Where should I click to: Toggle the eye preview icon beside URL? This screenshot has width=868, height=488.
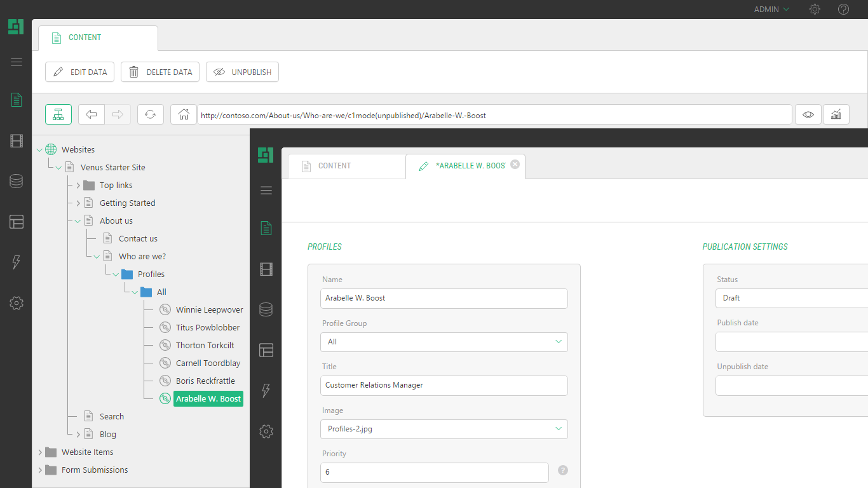click(808, 114)
